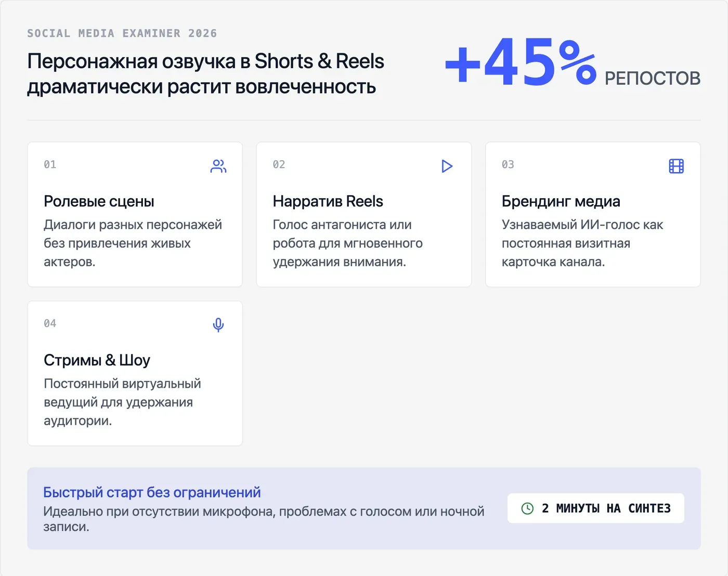Image resolution: width=728 pixels, height=576 pixels.
Task: Click the description Узнаваемый ИИ-голос как постоянная
Action: tap(582, 243)
